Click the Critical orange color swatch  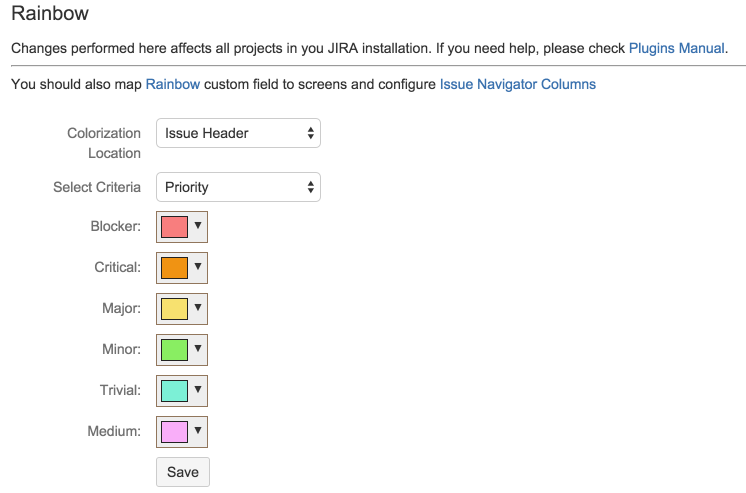[175, 268]
